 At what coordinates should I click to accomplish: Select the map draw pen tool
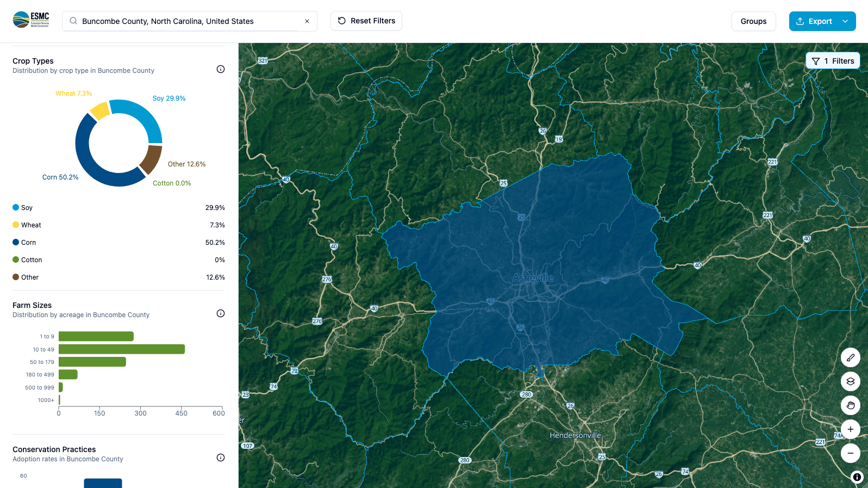(x=851, y=357)
